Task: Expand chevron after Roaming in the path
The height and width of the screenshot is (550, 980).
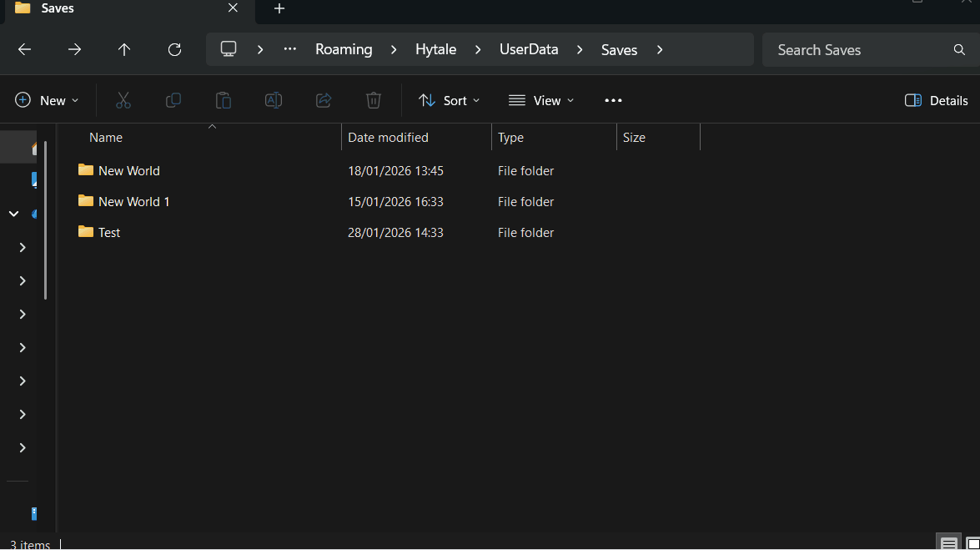Action: pyautogui.click(x=394, y=49)
